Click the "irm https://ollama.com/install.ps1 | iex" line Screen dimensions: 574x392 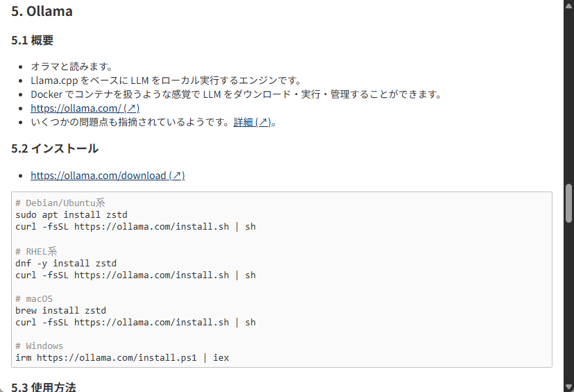(122, 357)
